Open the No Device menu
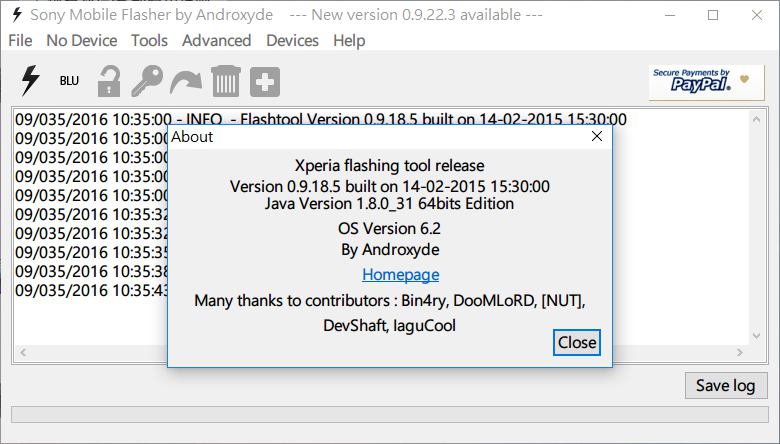780x444 pixels. [x=82, y=40]
